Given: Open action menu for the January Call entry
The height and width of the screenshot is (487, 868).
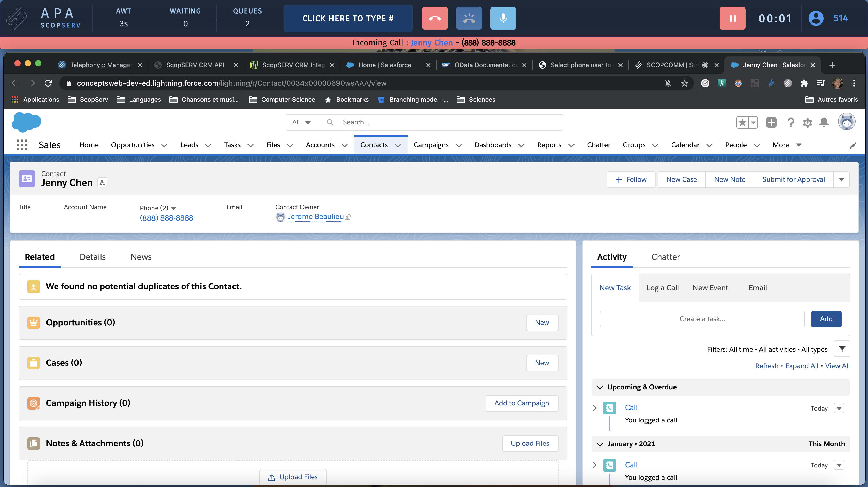Looking at the screenshot, I should point(839,465).
